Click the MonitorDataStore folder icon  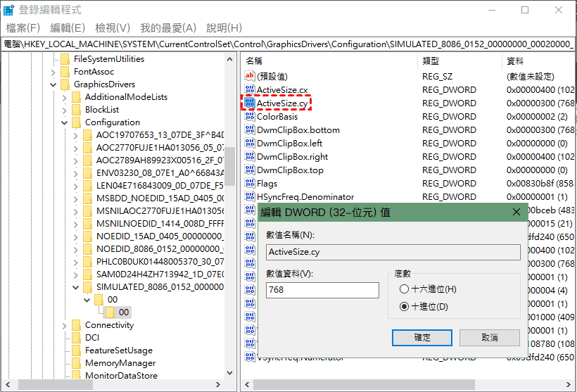pyautogui.click(x=76, y=374)
